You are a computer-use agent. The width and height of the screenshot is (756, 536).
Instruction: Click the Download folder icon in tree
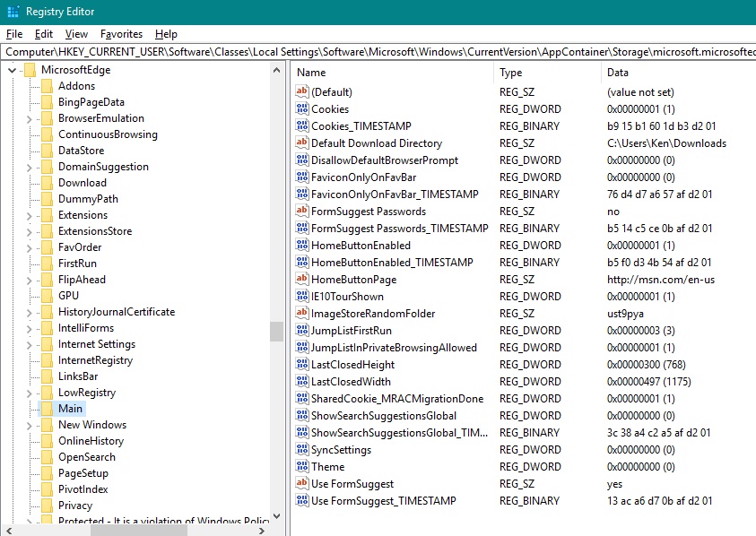point(47,183)
